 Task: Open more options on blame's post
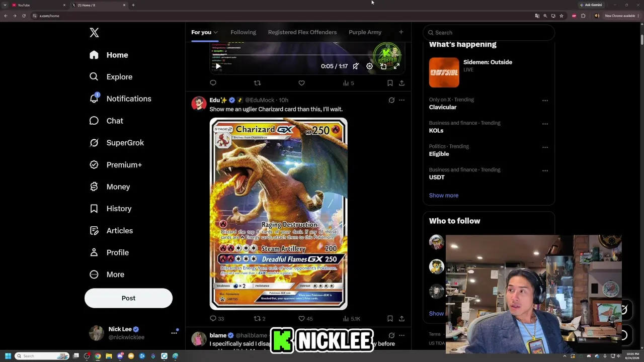click(401, 335)
